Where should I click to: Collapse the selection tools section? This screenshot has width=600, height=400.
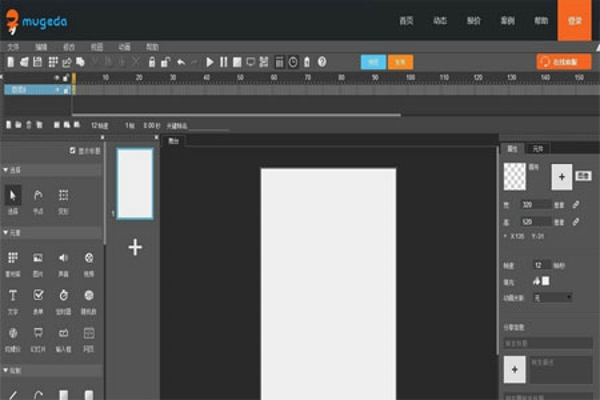(x=6, y=170)
